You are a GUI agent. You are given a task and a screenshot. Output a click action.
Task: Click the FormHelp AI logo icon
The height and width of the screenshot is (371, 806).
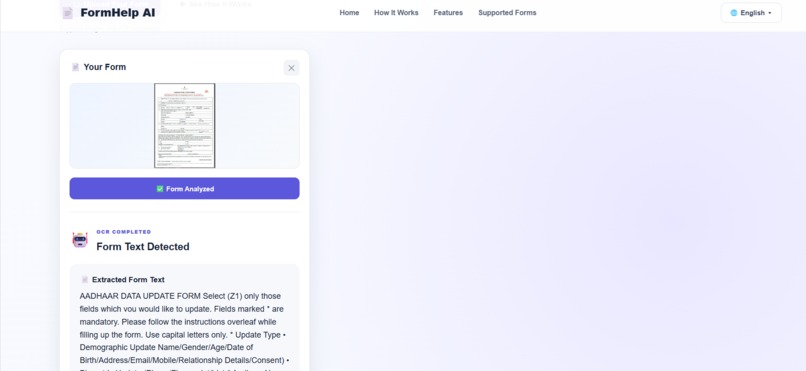pos(68,13)
